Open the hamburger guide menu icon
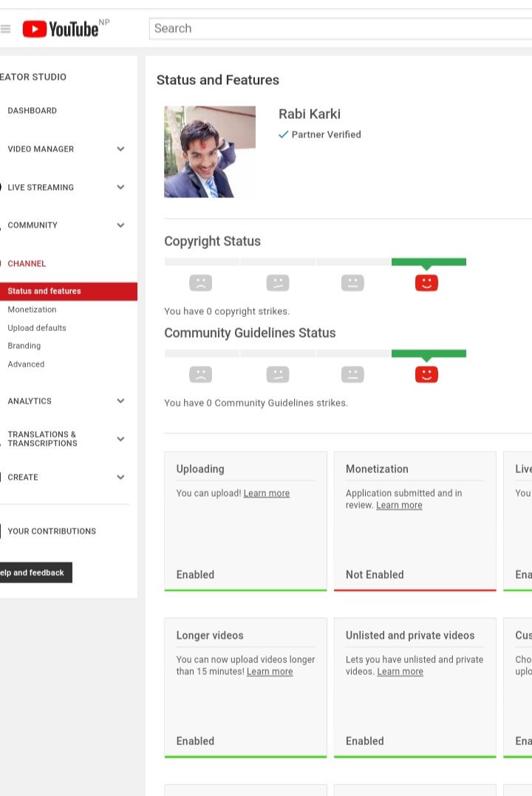Screen dimensions: 532x796 pos(5,29)
